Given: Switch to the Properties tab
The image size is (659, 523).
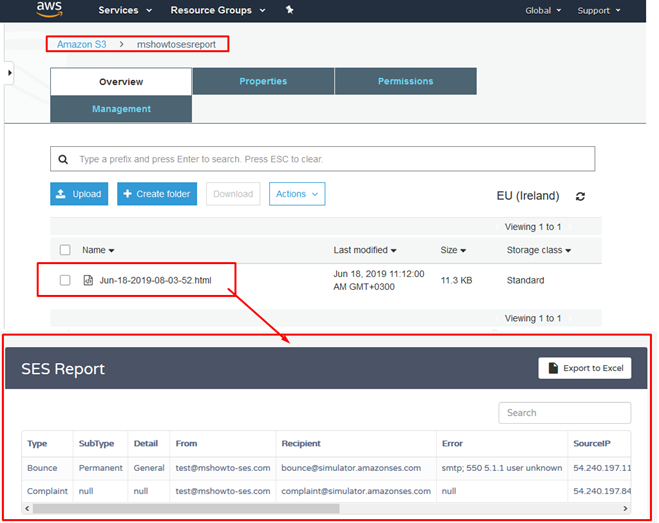Looking at the screenshot, I should click(x=263, y=81).
